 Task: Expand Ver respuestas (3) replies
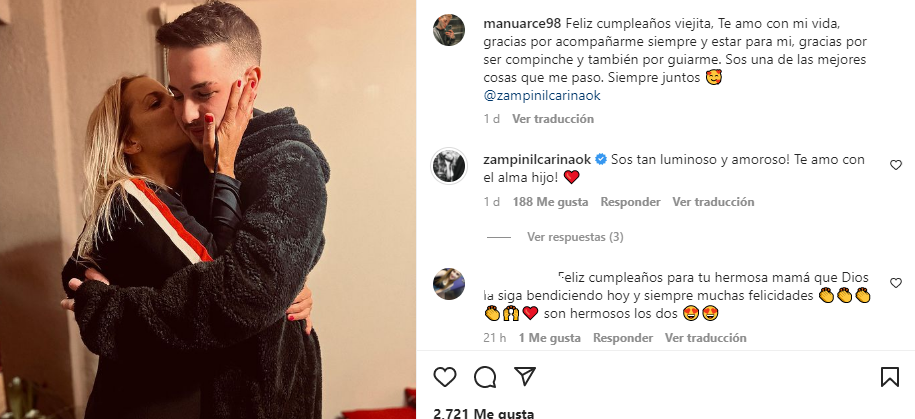tap(575, 237)
